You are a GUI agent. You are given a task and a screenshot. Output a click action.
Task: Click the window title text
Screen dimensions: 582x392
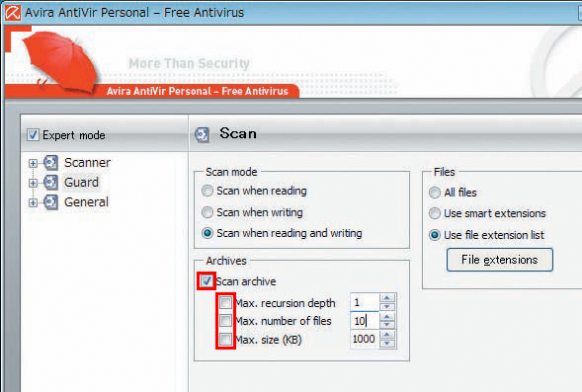pyautogui.click(x=134, y=13)
